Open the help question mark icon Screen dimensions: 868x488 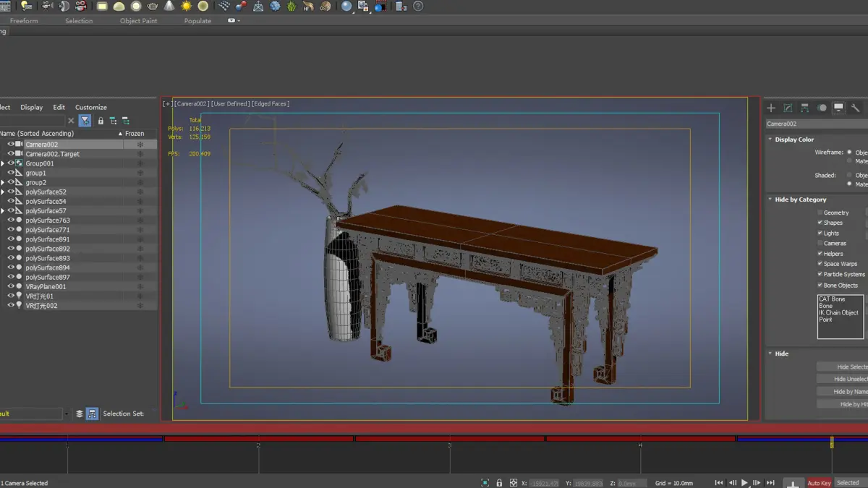417,6
